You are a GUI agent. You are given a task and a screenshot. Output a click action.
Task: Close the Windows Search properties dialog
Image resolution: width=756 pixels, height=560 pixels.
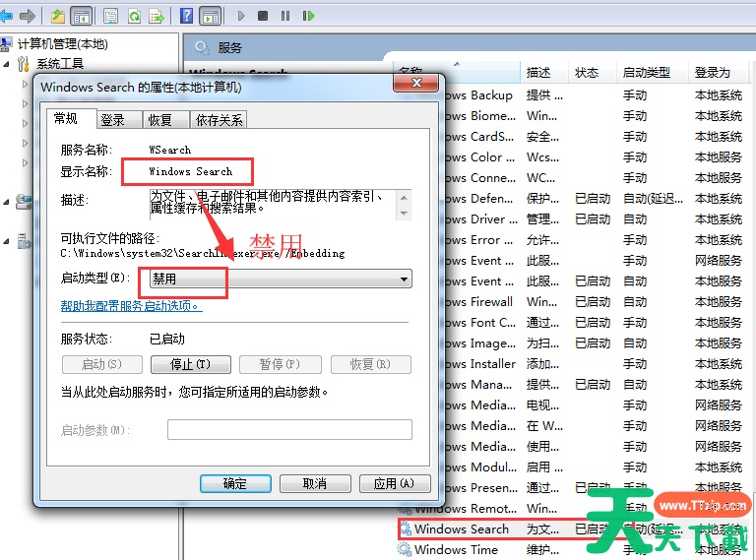click(416, 83)
